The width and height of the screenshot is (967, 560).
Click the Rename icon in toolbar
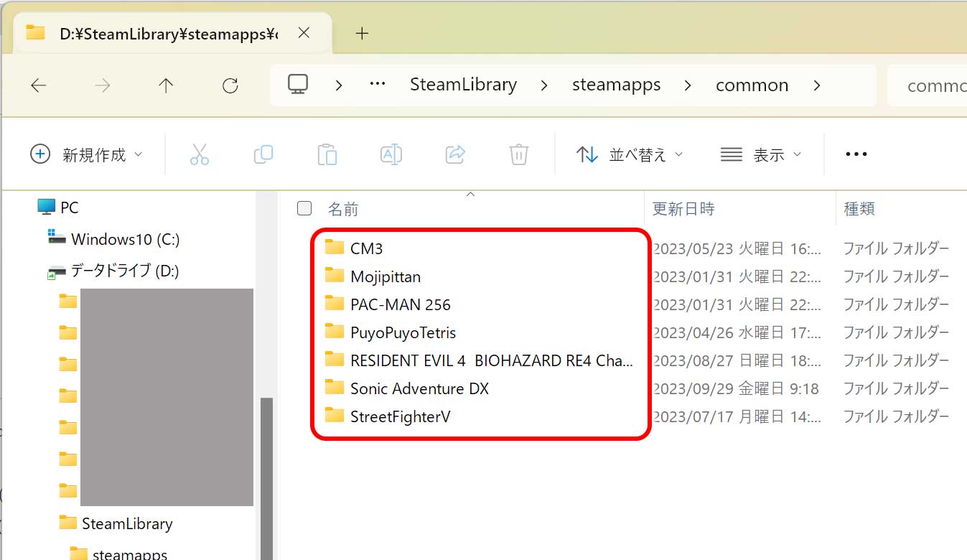point(391,154)
